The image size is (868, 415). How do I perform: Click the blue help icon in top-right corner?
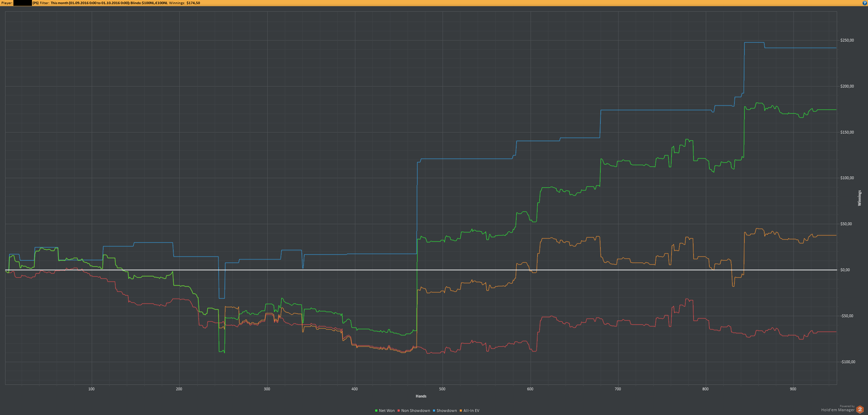tap(865, 3)
